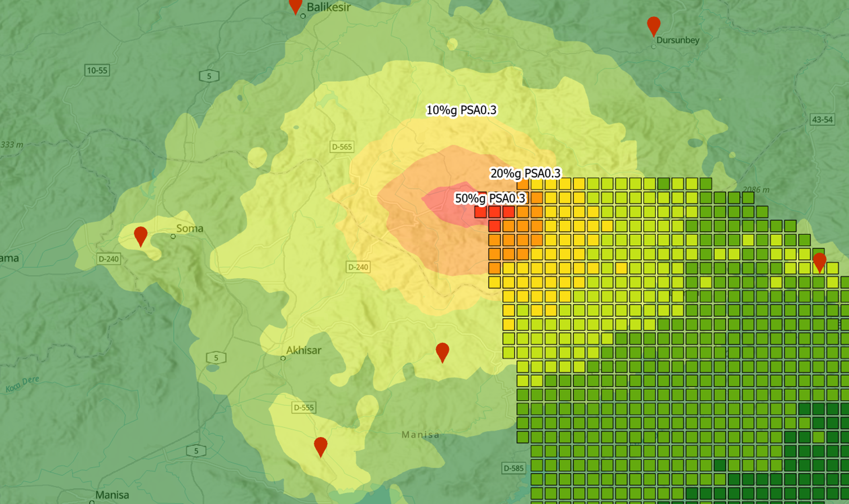Click the D-565 road shield
The height and width of the screenshot is (504, 849).
[x=342, y=147]
